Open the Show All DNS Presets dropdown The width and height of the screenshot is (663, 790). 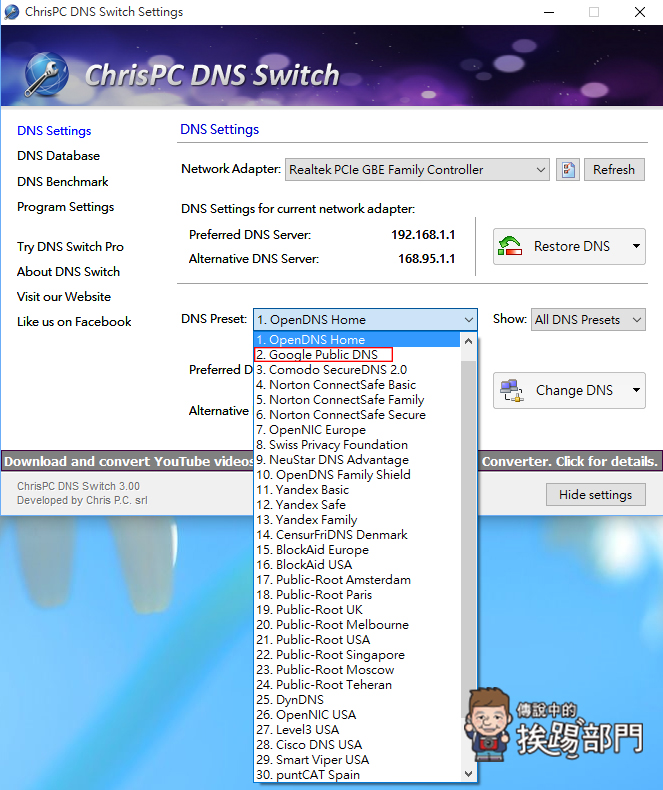click(x=588, y=319)
